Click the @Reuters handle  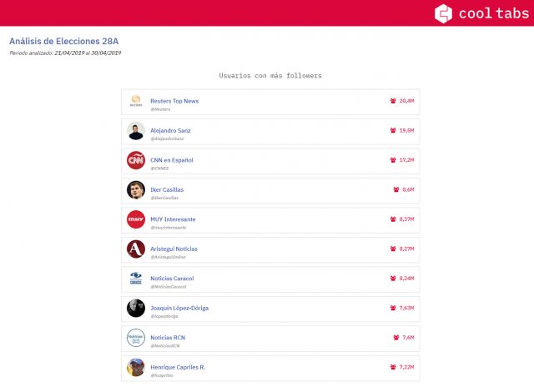pyautogui.click(x=160, y=109)
